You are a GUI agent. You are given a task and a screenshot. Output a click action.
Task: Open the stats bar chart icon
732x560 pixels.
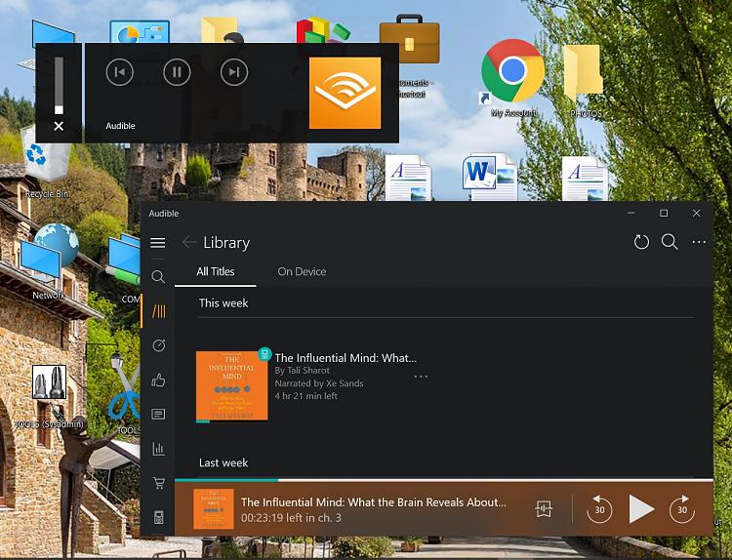[158, 449]
